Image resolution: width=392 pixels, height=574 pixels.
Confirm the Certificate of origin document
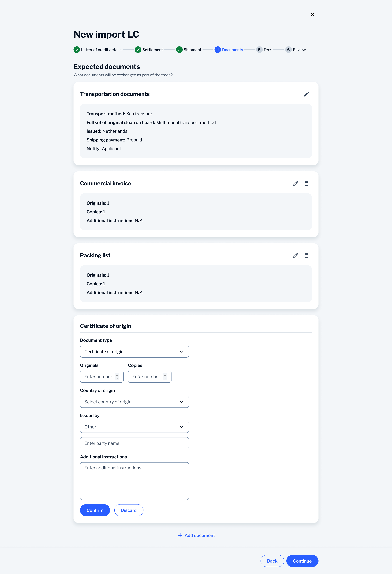[x=95, y=510]
